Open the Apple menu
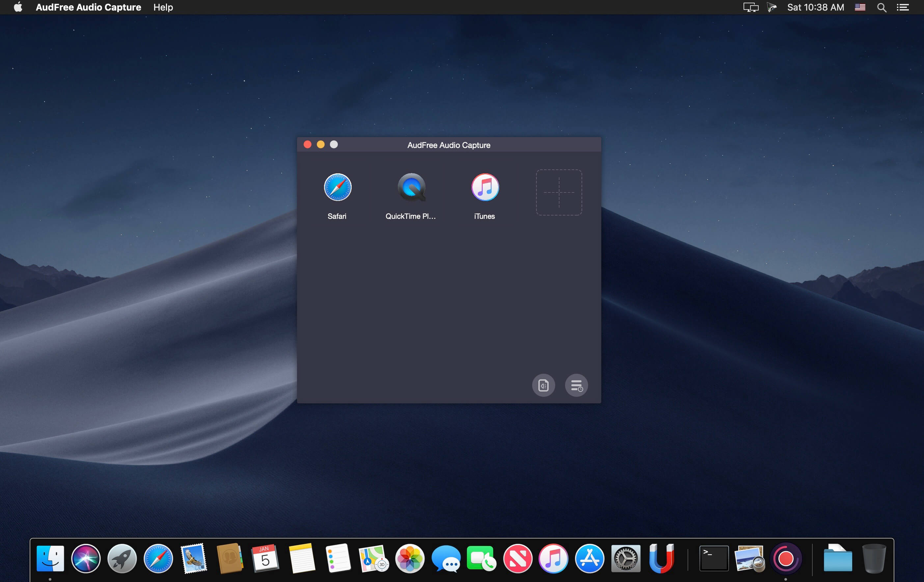The width and height of the screenshot is (924, 582). tap(18, 7)
